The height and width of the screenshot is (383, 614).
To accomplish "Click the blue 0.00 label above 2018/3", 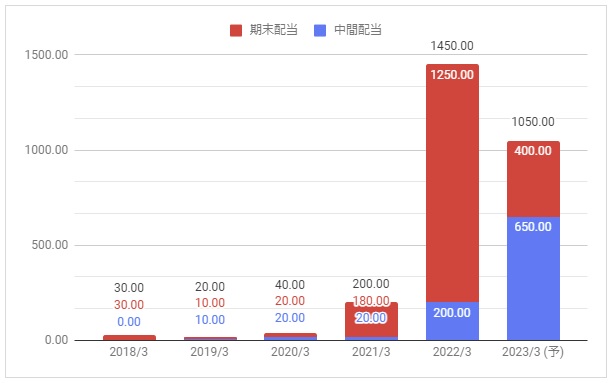I will point(129,322).
